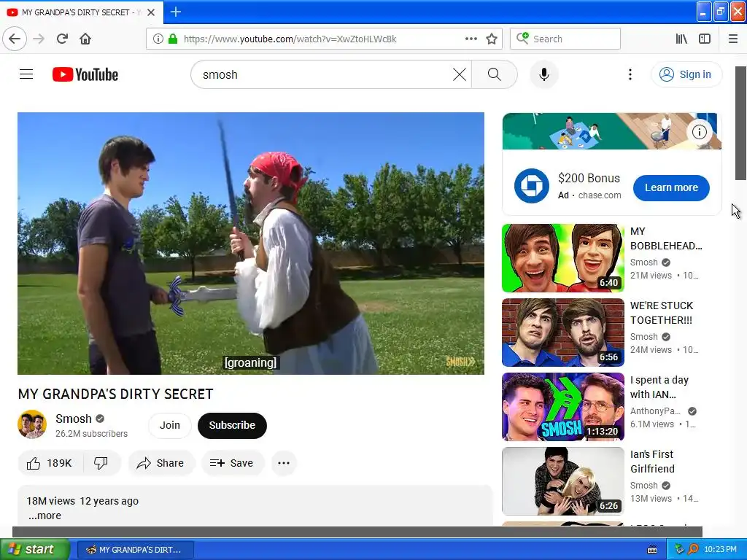Go back with the browser back arrow
Screen dimensions: 747x560
15,39
